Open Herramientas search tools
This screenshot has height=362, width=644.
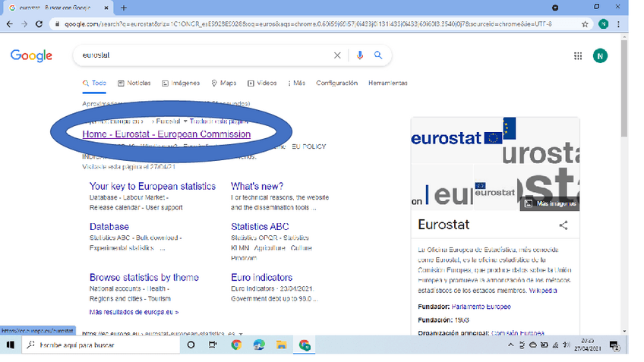tap(388, 83)
